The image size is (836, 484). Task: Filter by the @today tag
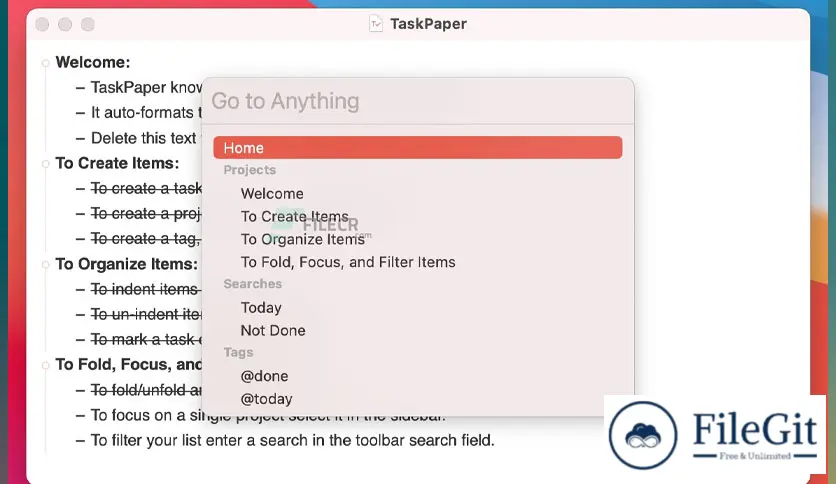point(266,399)
